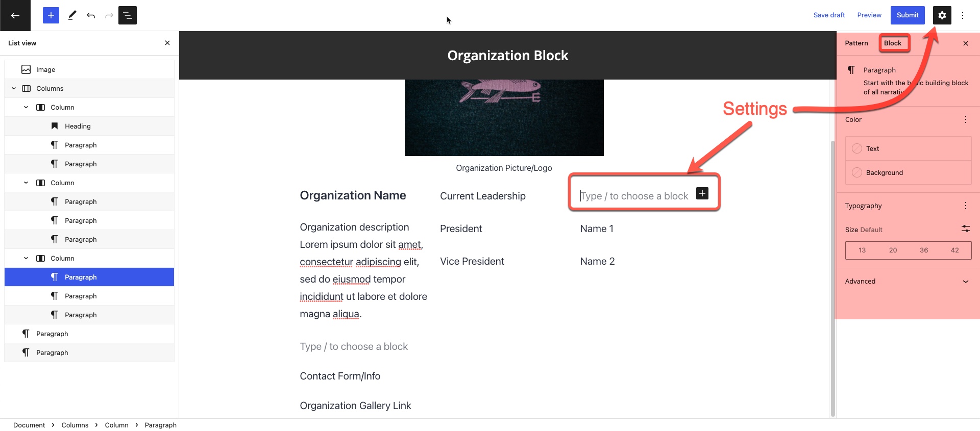Viewport: 980px width, 431px height.
Task: Collapse the Columns item in List view
Action: [x=14, y=88]
